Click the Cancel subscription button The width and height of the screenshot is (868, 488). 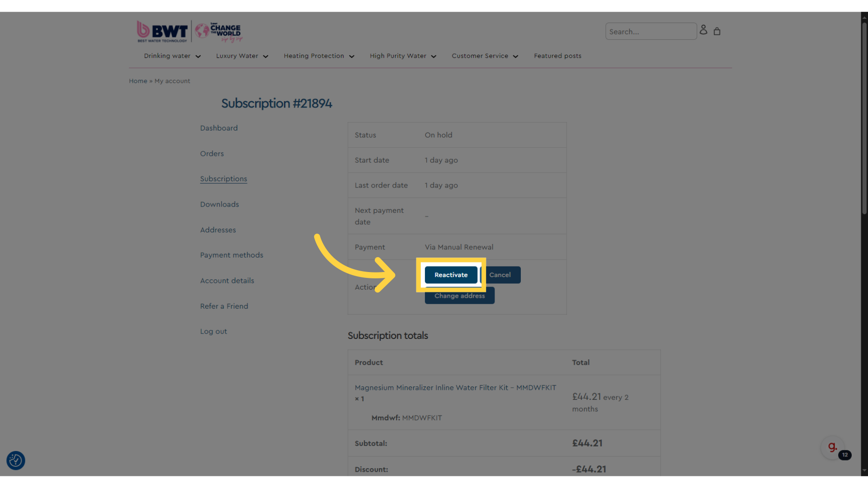pyautogui.click(x=500, y=275)
